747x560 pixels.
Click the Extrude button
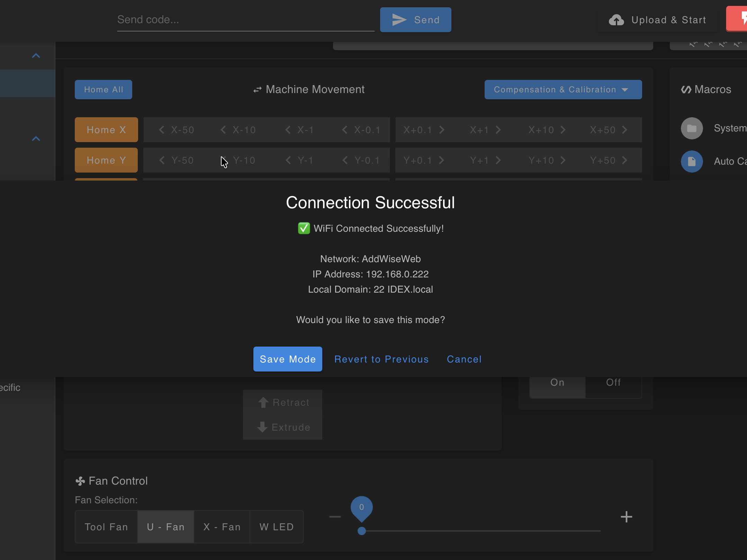(x=283, y=427)
